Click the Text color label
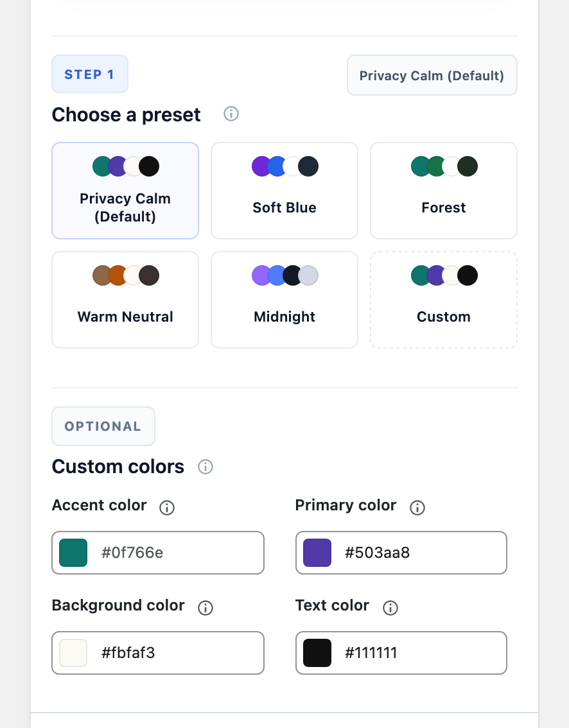Viewport: 569px width, 728px height. (x=332, y=605)
